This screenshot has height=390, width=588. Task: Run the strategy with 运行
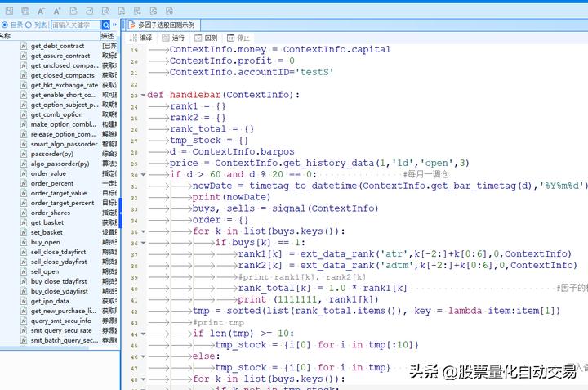click(173, 38)
